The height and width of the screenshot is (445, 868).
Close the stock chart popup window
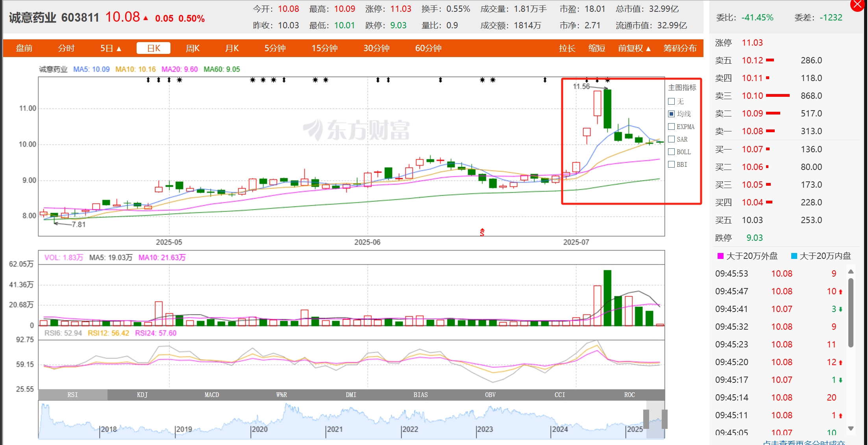[857, 5]
